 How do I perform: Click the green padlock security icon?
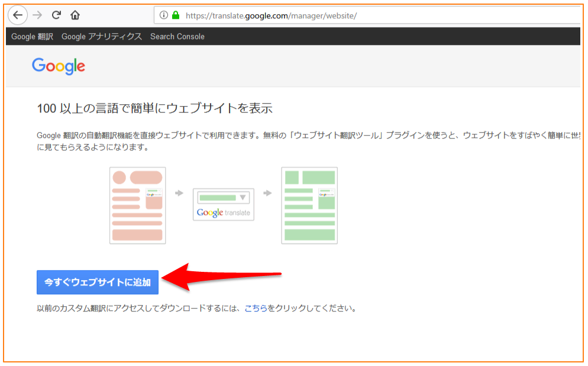176,15
